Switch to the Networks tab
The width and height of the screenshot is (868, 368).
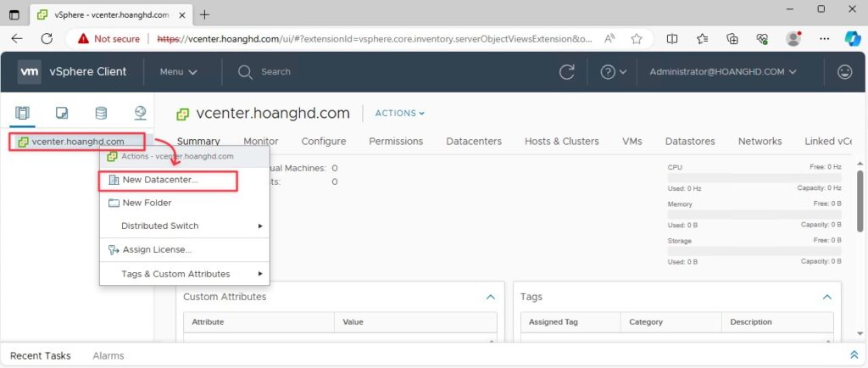(x=760, y=141)
